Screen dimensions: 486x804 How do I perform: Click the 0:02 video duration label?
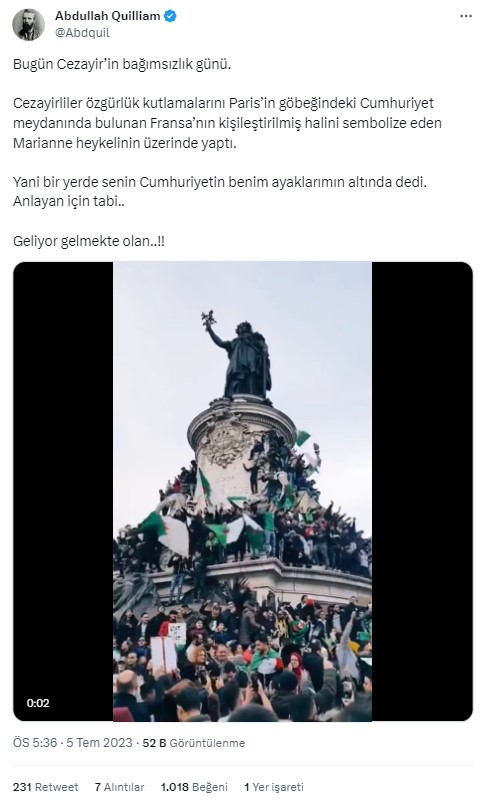[38, 703]
